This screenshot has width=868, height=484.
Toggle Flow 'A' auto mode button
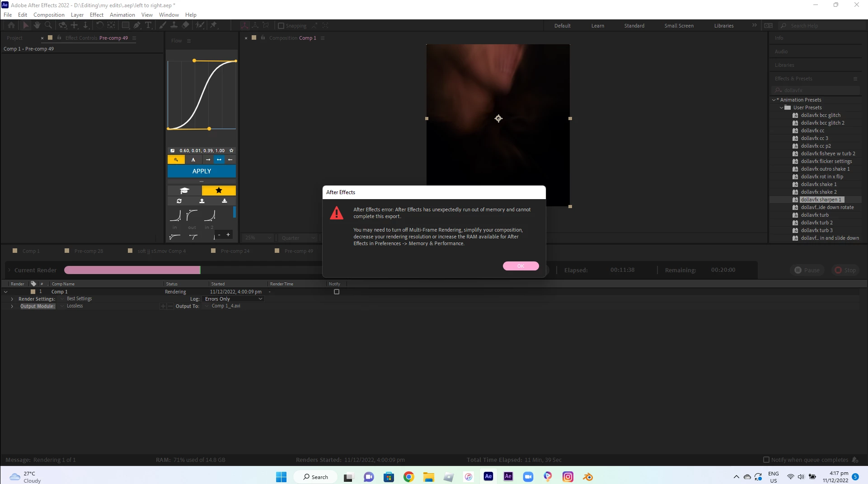pos(193,159)
